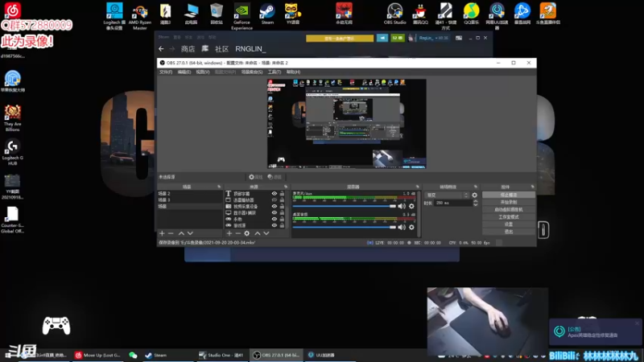
Task: Adjust 麦克风/Aux volume slider
Action: (x=345, y=206)
